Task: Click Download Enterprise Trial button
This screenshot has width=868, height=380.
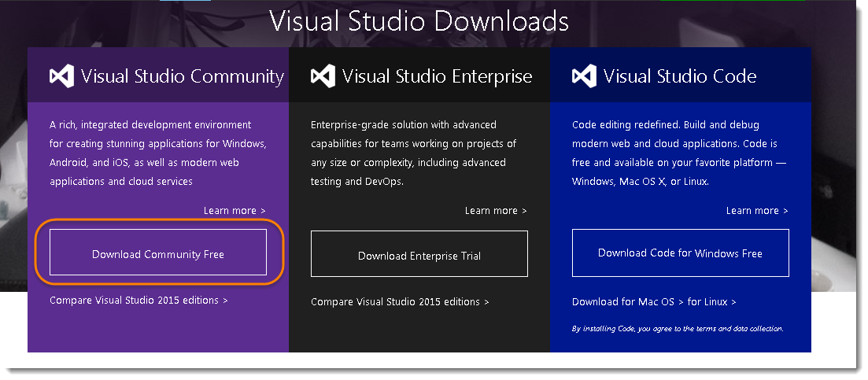Action: click(x=419, y=254)
